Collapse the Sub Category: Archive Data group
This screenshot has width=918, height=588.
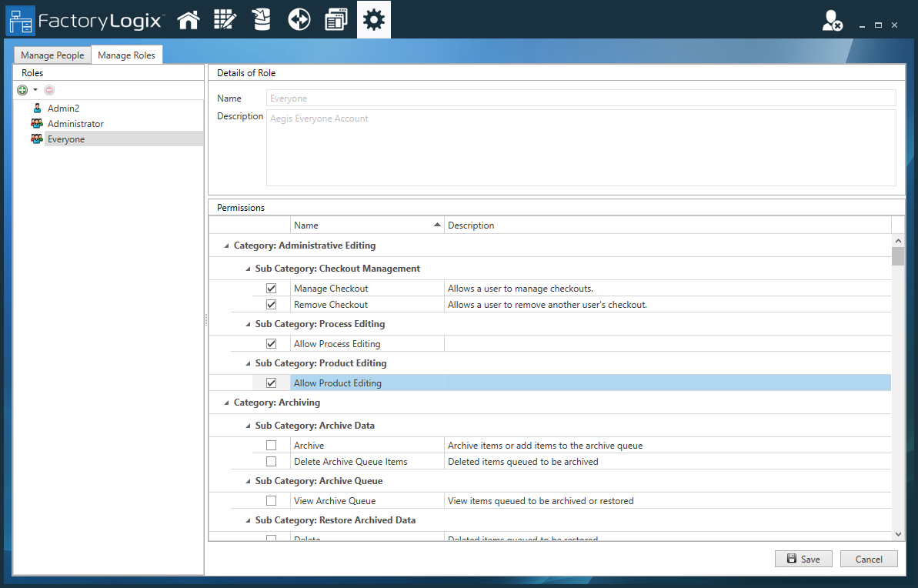[247, 425]
